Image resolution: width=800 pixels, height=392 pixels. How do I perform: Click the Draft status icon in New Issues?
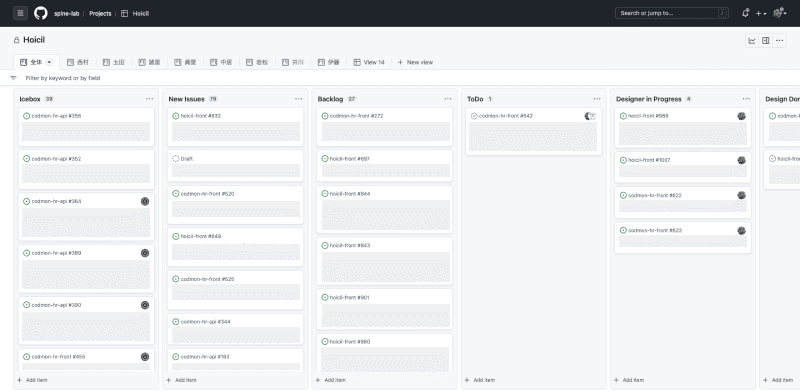pyautogui.click(x=176, y=159)
